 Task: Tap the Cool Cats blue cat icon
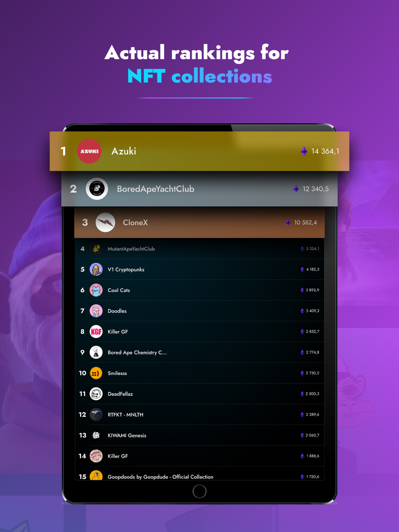pyautogui.click(x=96, y=290)
